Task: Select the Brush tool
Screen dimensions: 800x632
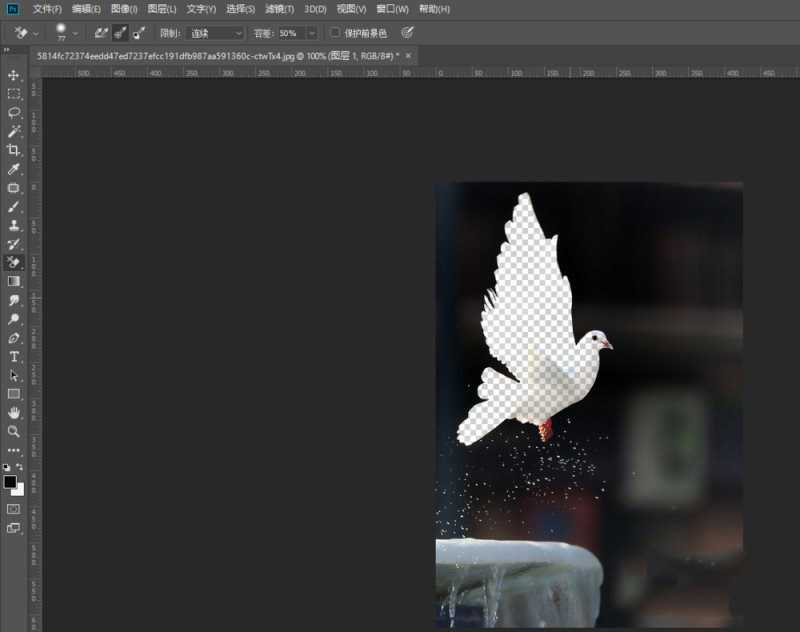Action: pyautogui.click(x=14, y=208)
